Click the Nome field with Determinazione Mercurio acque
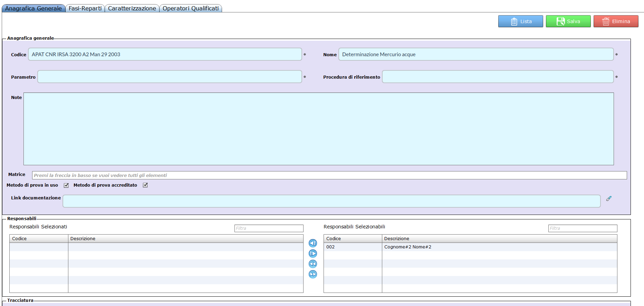 [476, 55]
